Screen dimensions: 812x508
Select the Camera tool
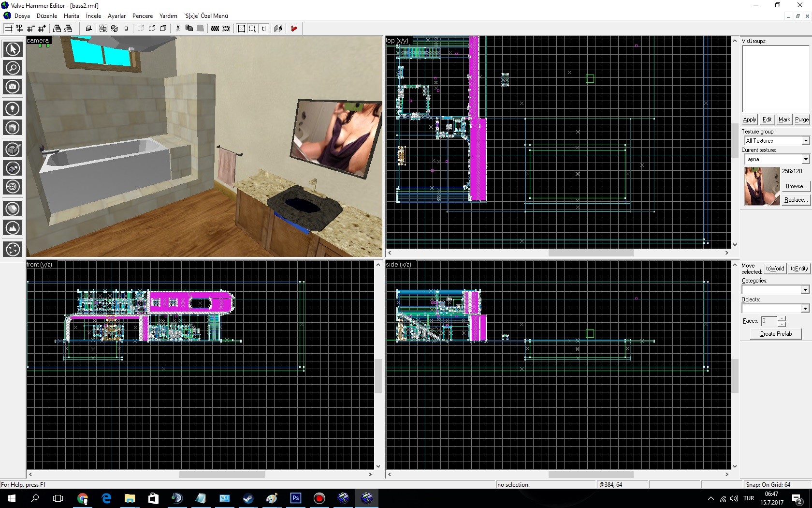click(x=13, y=87)
